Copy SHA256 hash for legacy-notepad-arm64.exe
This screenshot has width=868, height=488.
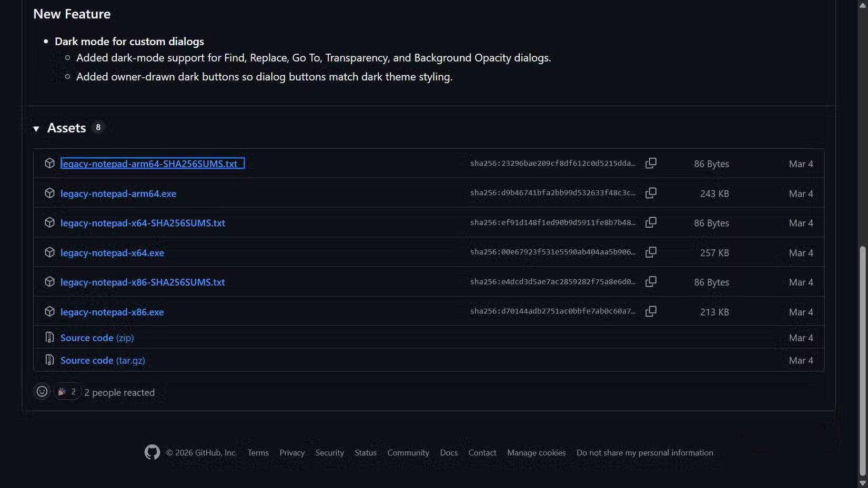(x=651, y=193)
